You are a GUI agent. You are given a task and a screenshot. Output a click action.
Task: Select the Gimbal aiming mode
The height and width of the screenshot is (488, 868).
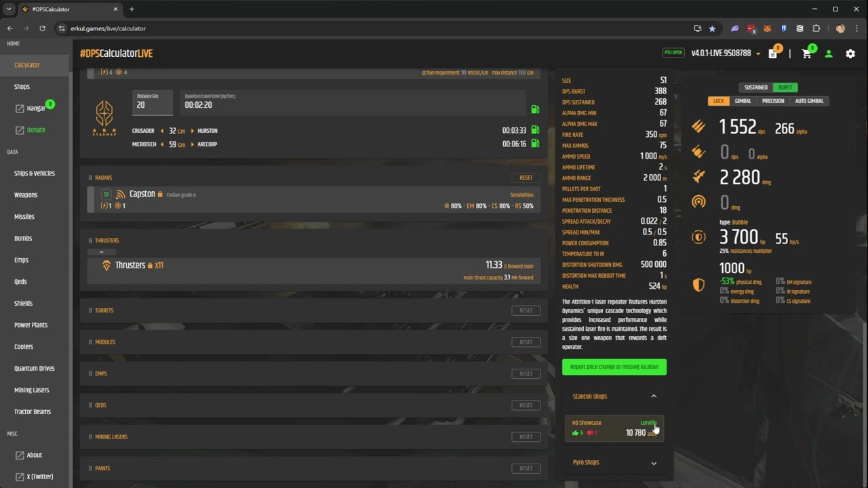[743, 101]
